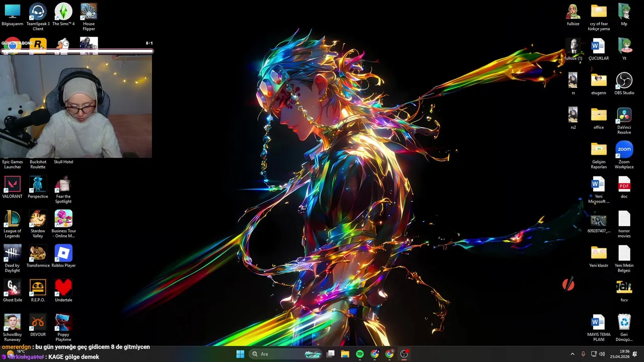Open Task View on the taskbar
Viewport: 644px width, 362px height.
(331, 354)
